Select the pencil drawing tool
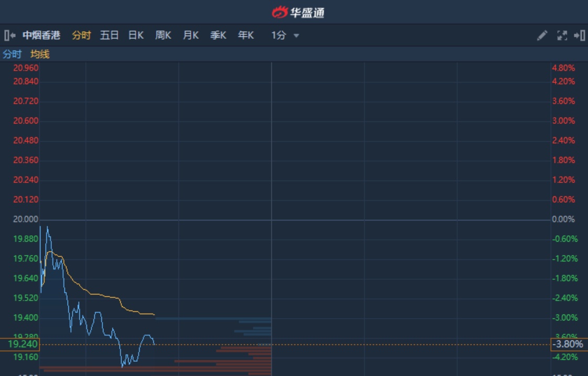Image resolution: width=588 pixels, height=376 pixels. pyautogui.click(x=542, y=36)
